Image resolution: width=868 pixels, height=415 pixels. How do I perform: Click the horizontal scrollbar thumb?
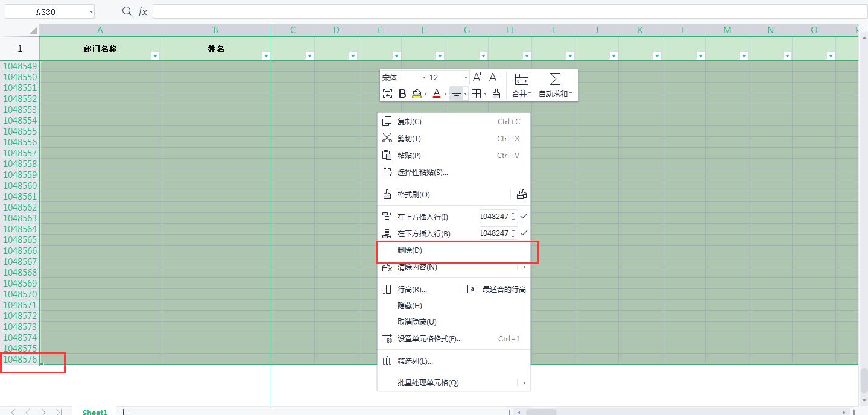(541, 412)
